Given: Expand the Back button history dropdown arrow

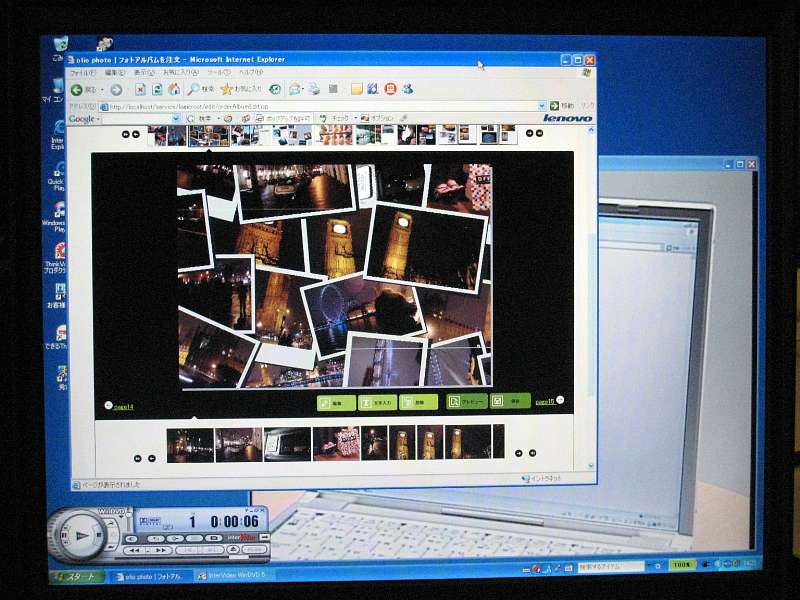Looking at the screenshot, I should click(102, 90).
